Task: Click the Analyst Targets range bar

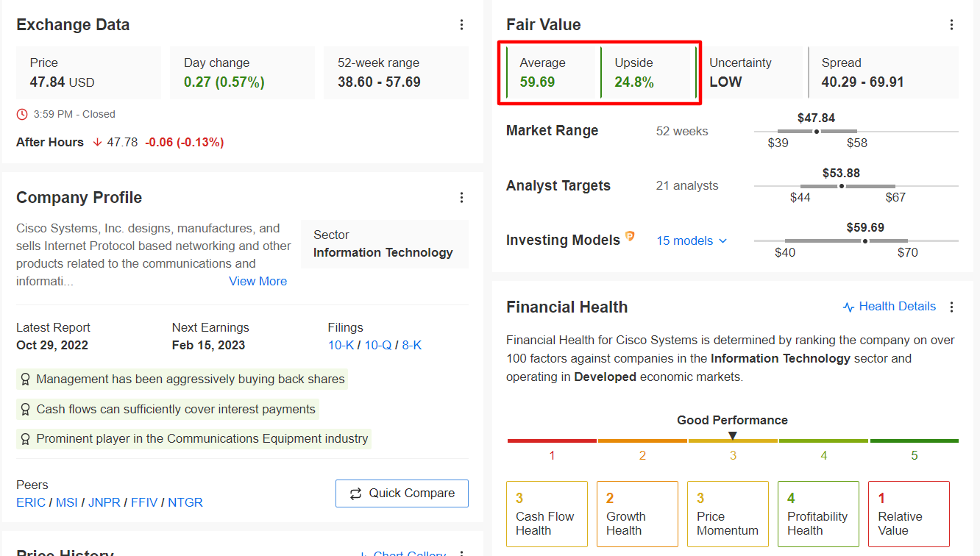Action: 856,186
